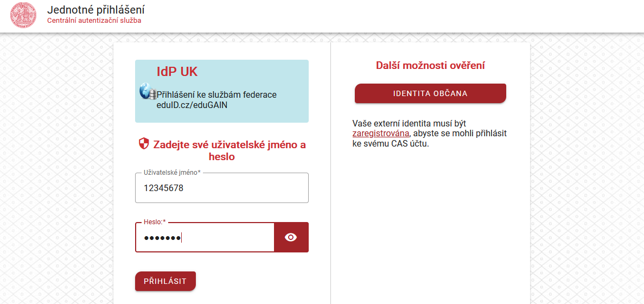Click the username field containing 12345678
This screenshot has width=644, height=304.
pos(221,188)
